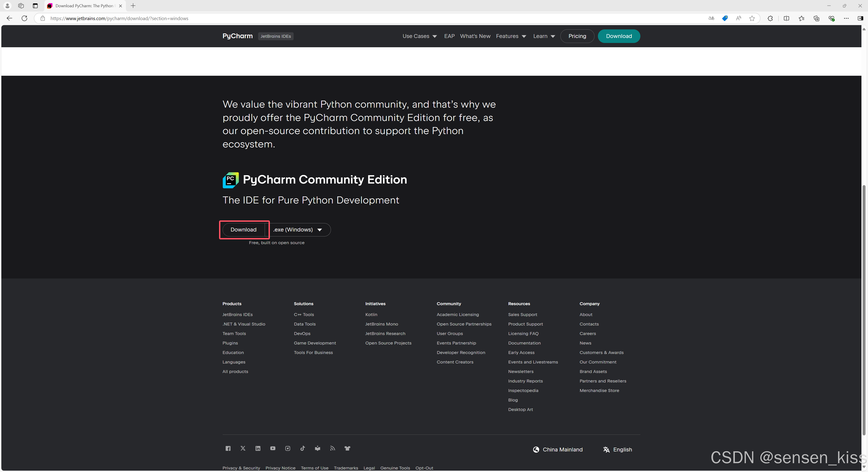
Task: Add page to favorites star
Action: 752,18
